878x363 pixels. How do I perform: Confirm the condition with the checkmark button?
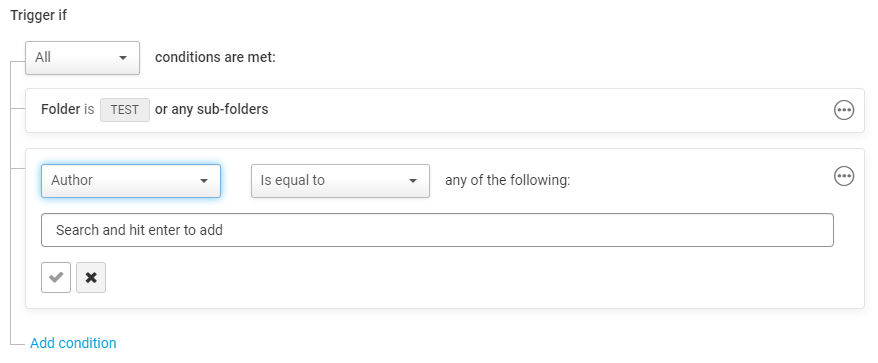click(x=56, y=277)
